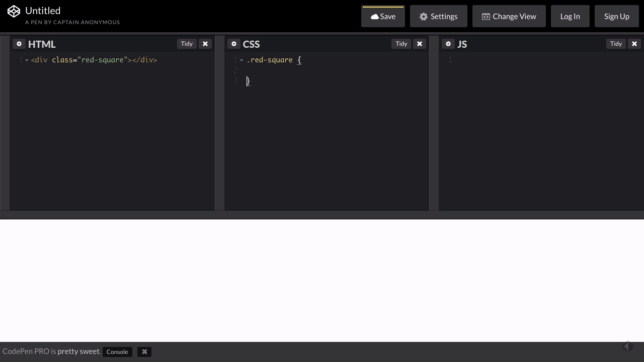Close the HTML editor panel
This screenshot has width=644, height=362.
[205, 44]
